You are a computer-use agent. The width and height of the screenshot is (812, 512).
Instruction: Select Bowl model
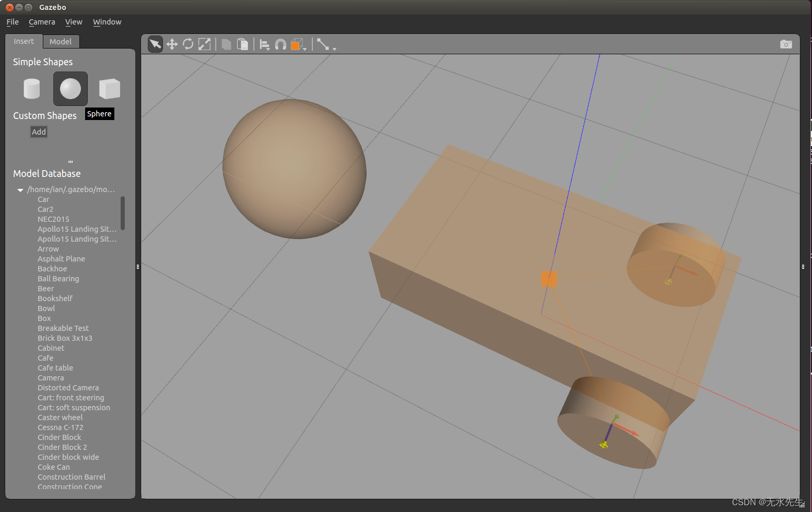(46, 308)
